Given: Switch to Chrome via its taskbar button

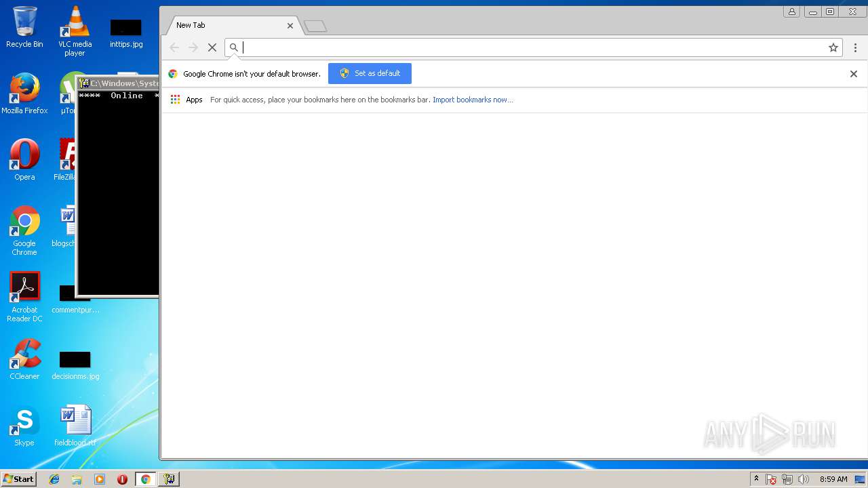Looking at the screenshot, I should pyautogui.click(x=145, y=479).
